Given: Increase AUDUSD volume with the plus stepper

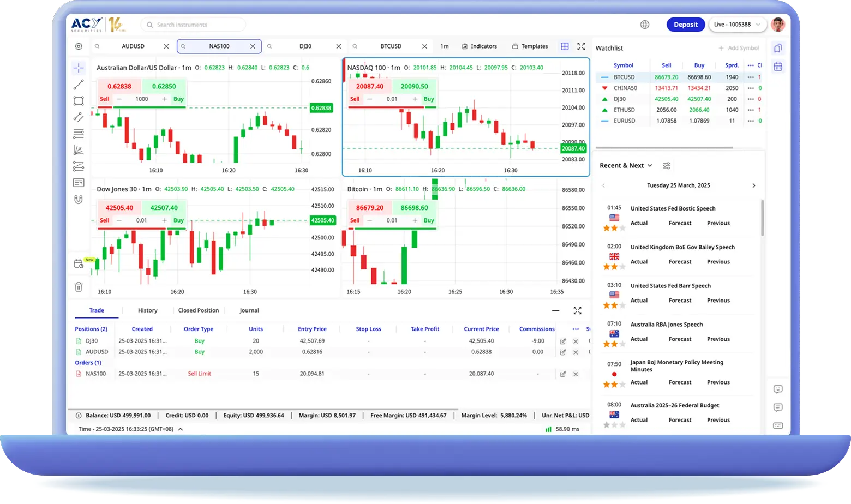Looking at the screenshot, I should click(x=164, y=99).
